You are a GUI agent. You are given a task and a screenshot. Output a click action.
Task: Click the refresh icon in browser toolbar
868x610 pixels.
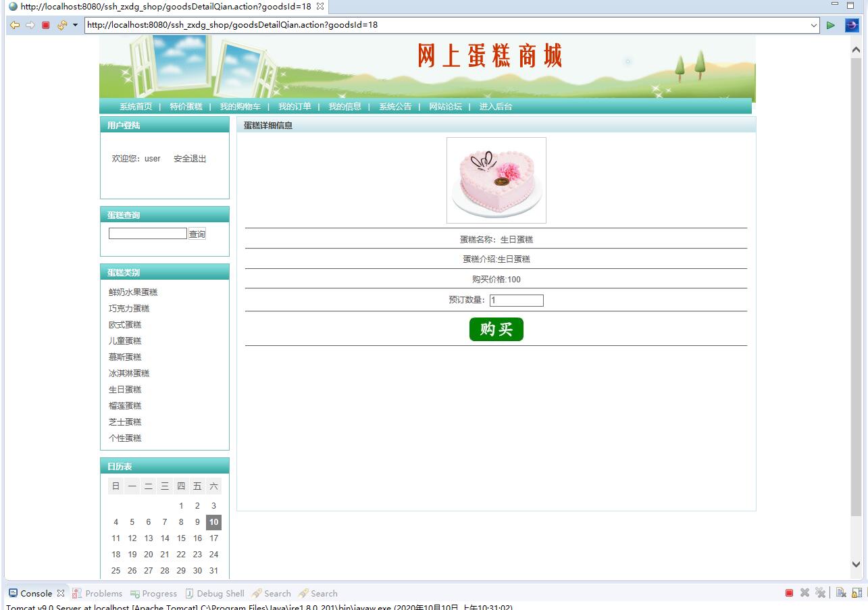[x=60, y=26]
